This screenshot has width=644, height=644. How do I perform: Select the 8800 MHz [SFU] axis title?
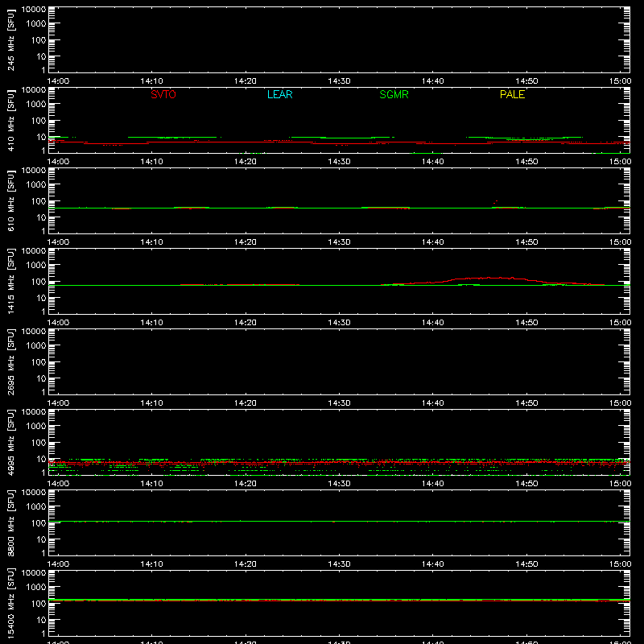tap(10, 522)
